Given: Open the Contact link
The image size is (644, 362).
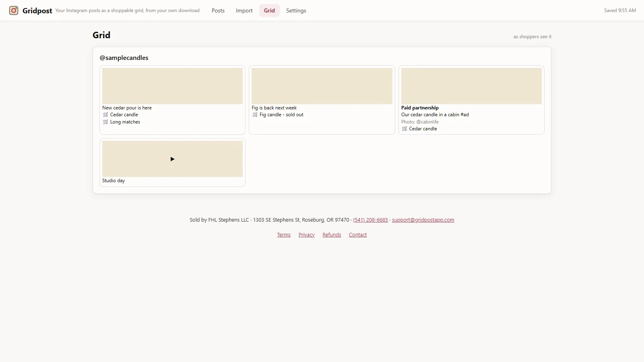Looking at the screenshot, I should point(358,235).
